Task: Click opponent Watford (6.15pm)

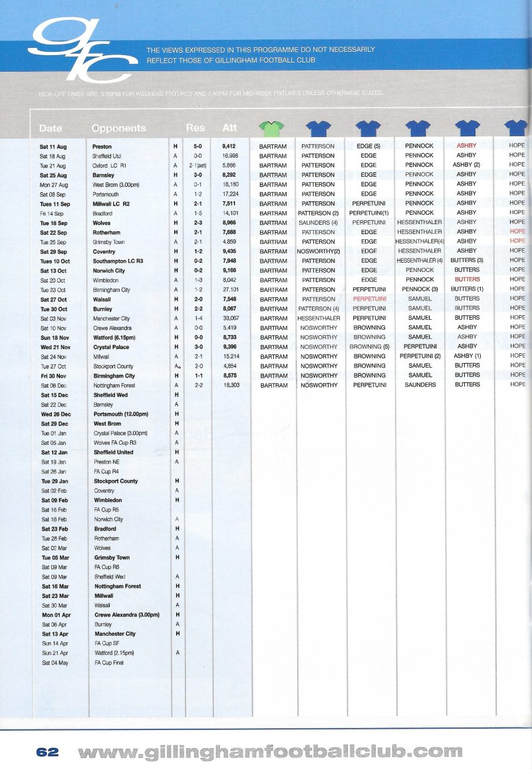Action: pyautogui.click(x=114, y=338)
